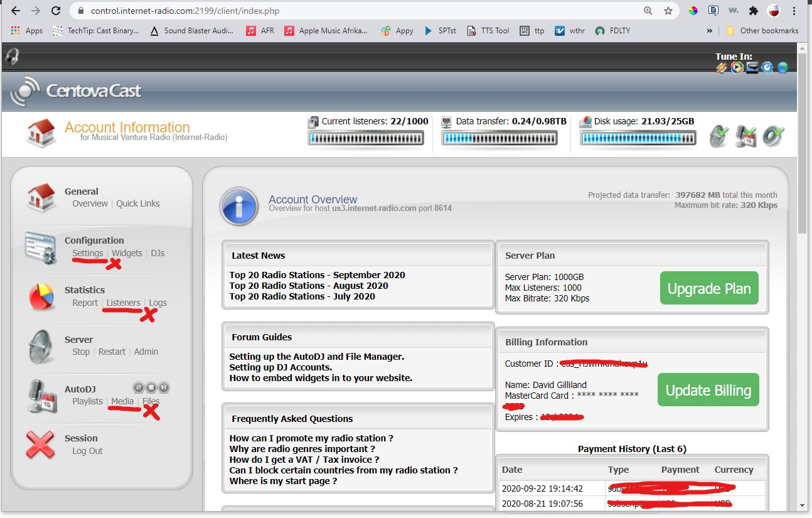Click the AutoDJ status microphone-calendar icon in header

click(747, 136)
